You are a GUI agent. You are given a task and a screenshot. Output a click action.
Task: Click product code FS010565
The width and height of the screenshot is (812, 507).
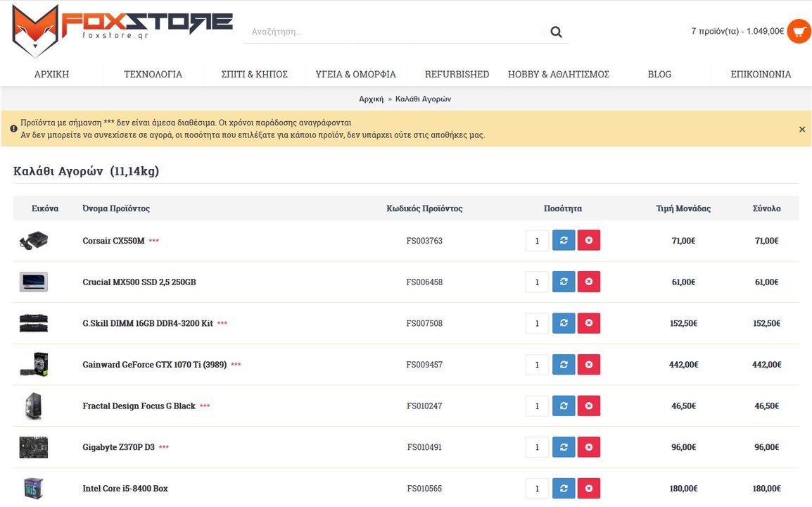coord(424,488)
